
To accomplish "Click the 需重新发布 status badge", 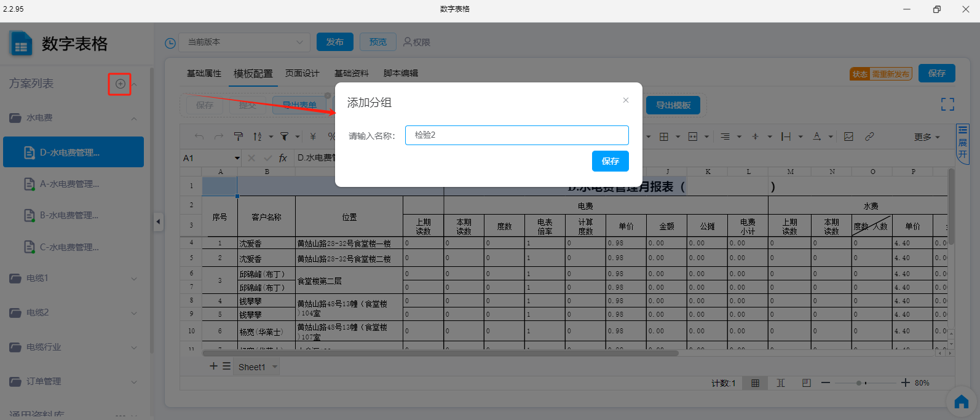I will point(890,74).
